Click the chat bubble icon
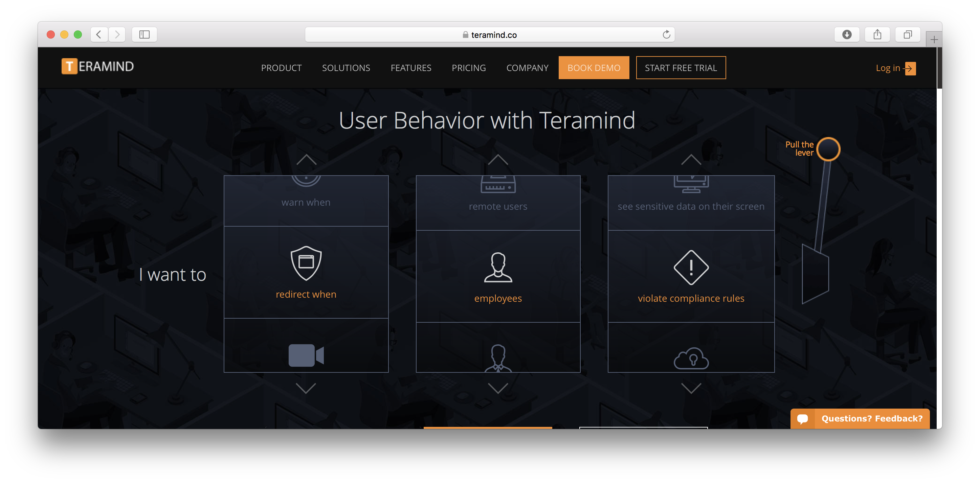Screen dimensions: 980x483 pyautogui.click(x=803, y=419)
